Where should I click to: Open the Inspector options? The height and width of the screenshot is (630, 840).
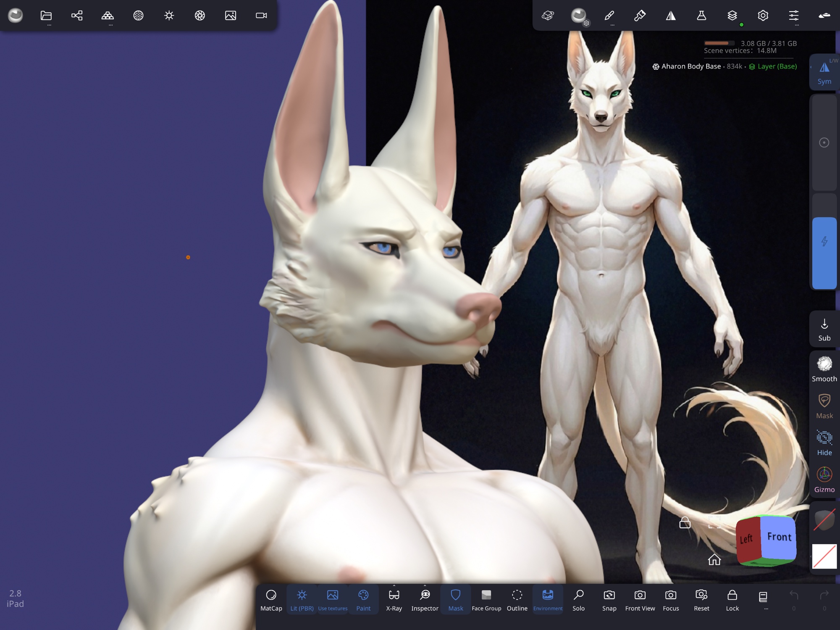[425, 599]
